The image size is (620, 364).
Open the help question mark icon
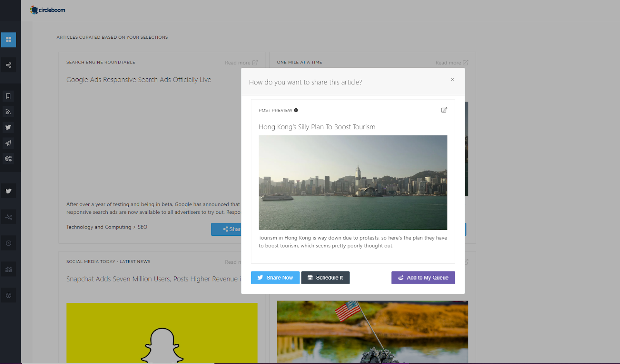[x=9, y=295]
